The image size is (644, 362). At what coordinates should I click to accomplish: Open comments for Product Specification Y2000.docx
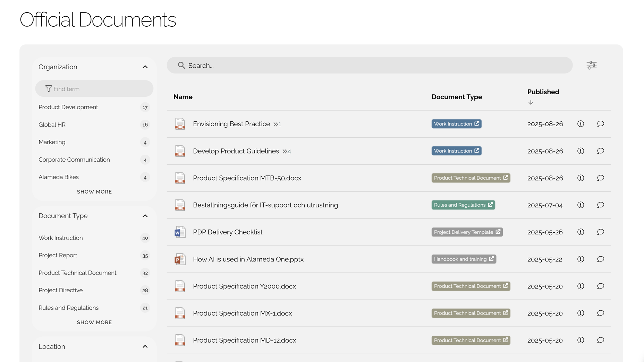click(x=601, y=286)
